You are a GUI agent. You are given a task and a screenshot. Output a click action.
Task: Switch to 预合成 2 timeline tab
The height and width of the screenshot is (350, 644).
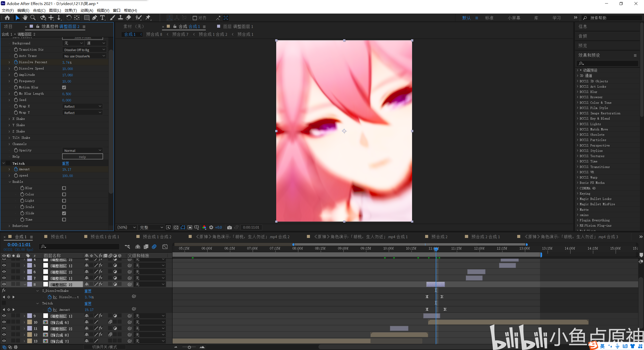click(439, 237)
